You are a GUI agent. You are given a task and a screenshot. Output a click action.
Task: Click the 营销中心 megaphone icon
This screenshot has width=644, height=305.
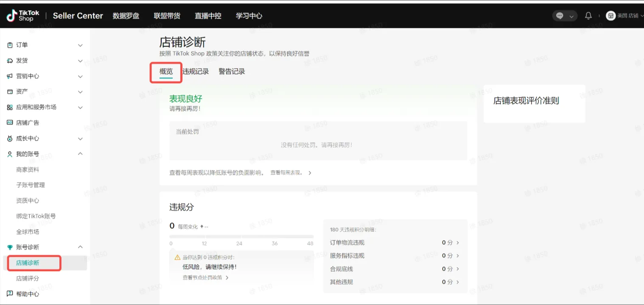[10, 76]
